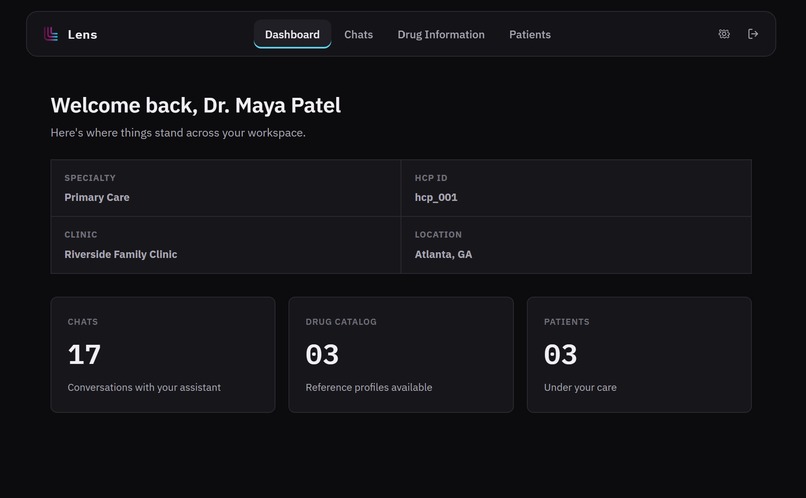The image size is (806, 498).
Task: Click the CLINIC label
Action: pos(81,234)
